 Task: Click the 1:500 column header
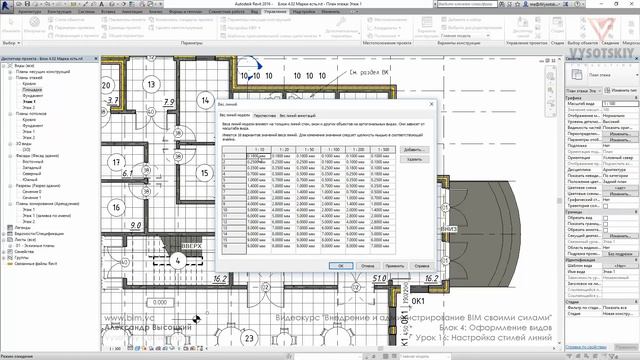coord(382,150)
